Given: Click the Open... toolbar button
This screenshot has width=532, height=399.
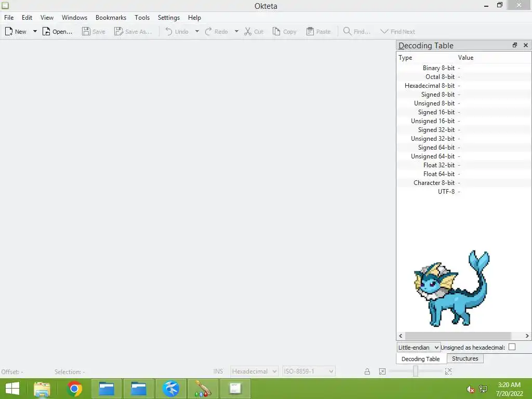Looking at the screenshot, I should click(x=57, y=32).
